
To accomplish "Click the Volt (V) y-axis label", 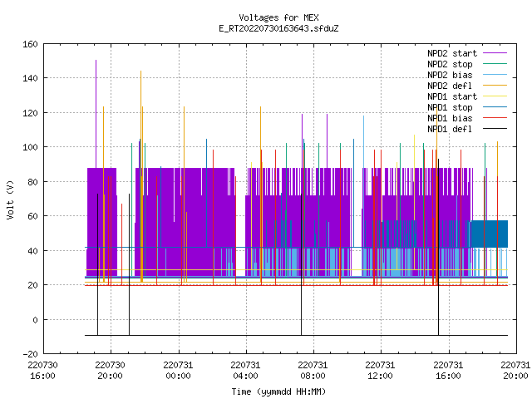I will 10,199.
